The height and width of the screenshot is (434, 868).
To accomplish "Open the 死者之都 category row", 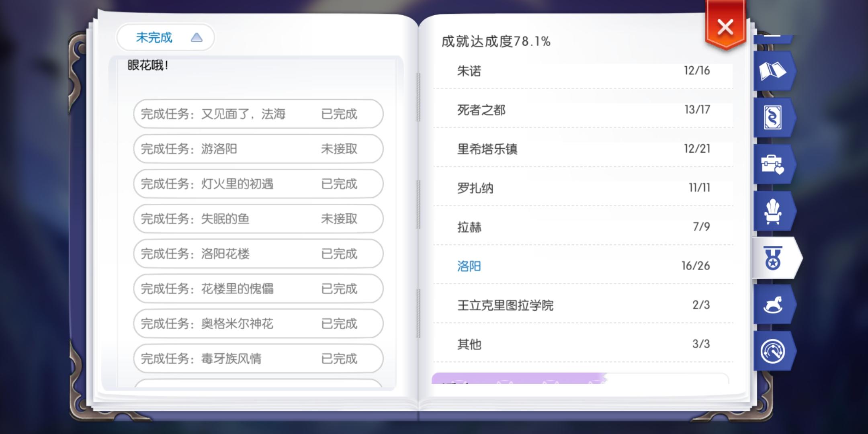I will click(583, 110).
